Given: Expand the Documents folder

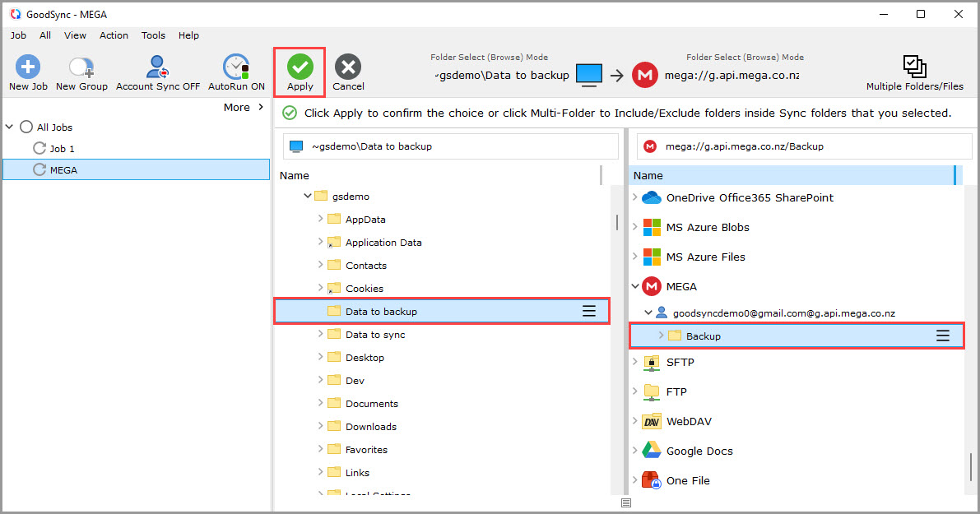Looking at the screenshot, I should (322, 403).
